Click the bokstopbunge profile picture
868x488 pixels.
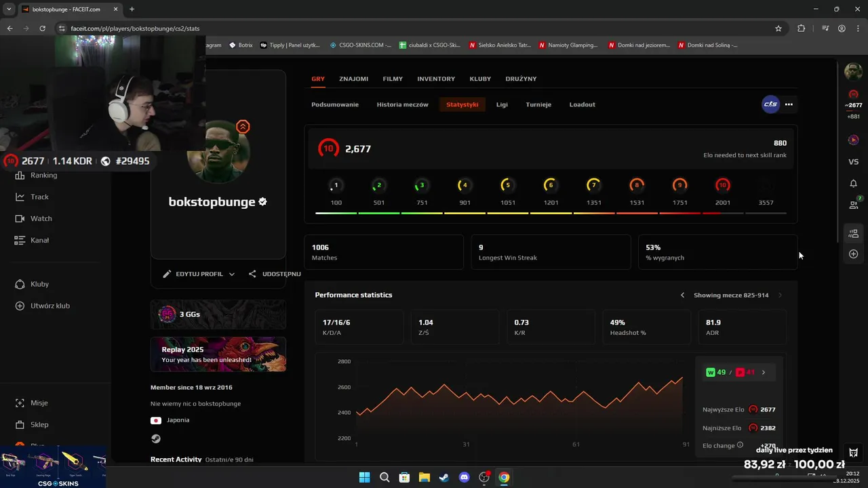[x=218, y=152]
